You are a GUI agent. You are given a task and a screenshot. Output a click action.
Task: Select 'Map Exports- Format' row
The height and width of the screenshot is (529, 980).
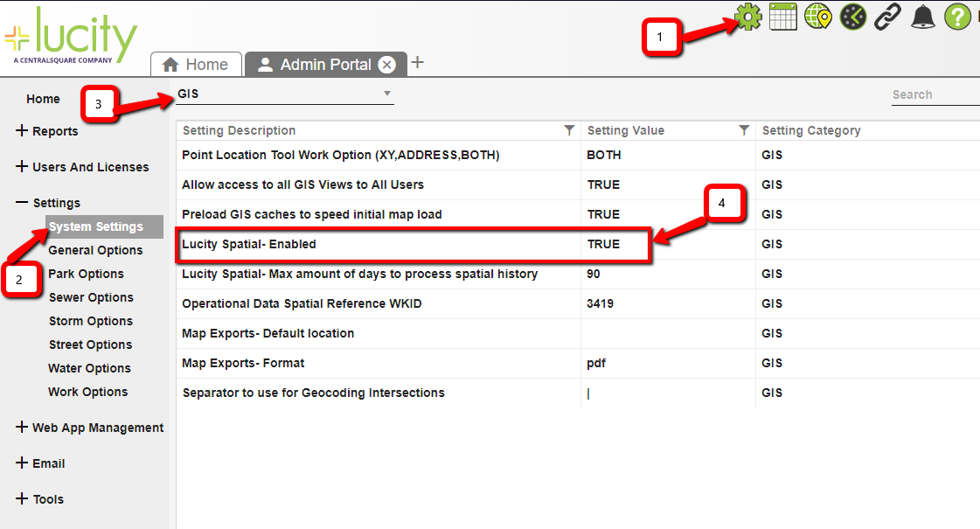click(x=578, y=363)
